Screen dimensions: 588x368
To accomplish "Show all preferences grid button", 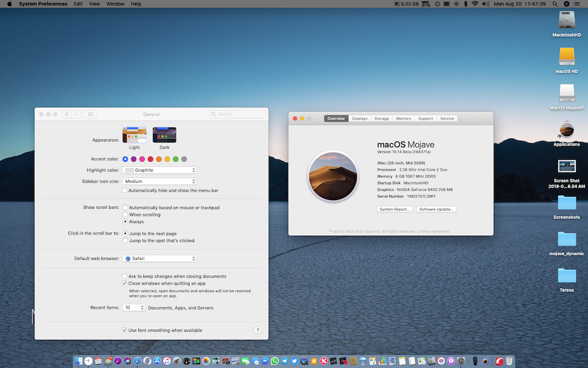I will [90, 114].
